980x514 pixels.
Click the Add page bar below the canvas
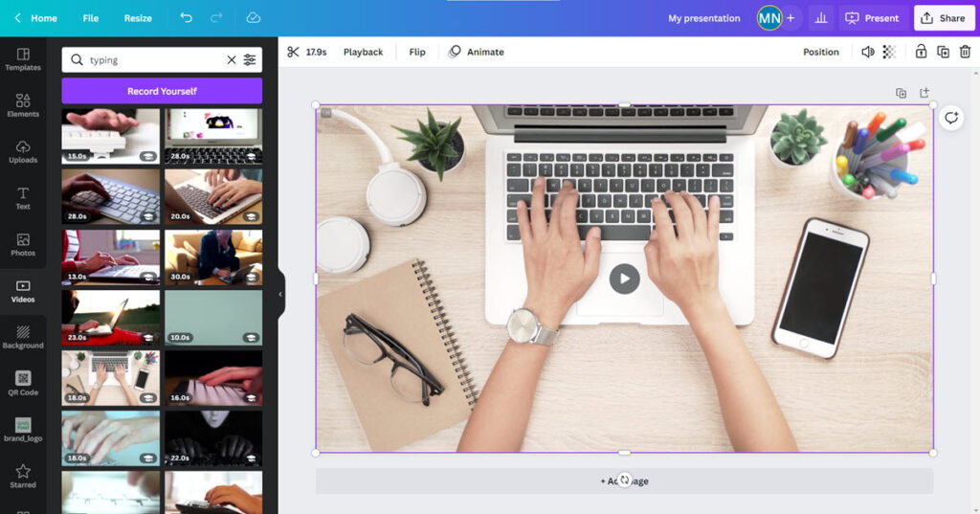pos(624,480)
